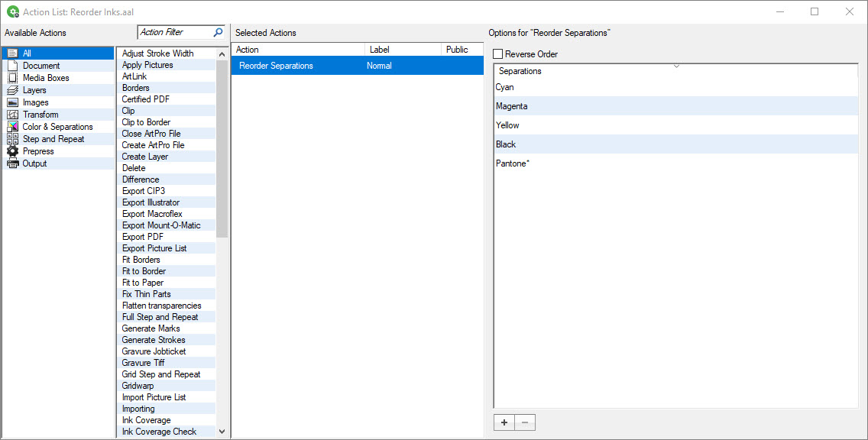
Task: Select Adjust Stroke Width action
Action: [166, 53]
